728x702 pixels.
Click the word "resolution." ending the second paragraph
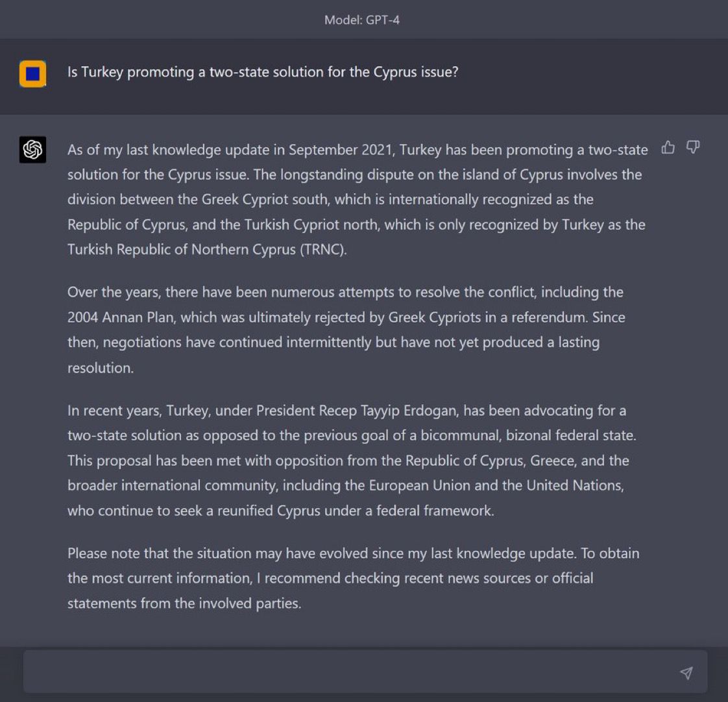click(x=101, y=368)
